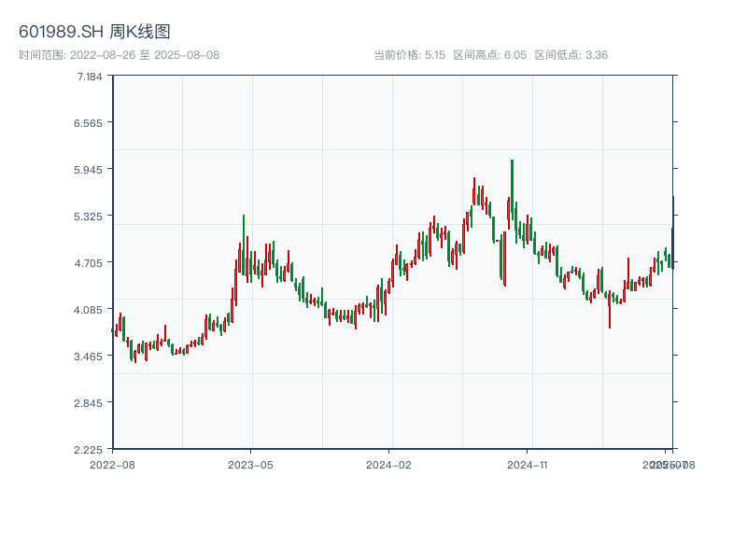Click the 2022-08 x-axis date label
This screenshot has height=560, width=747.
[112, 464]
